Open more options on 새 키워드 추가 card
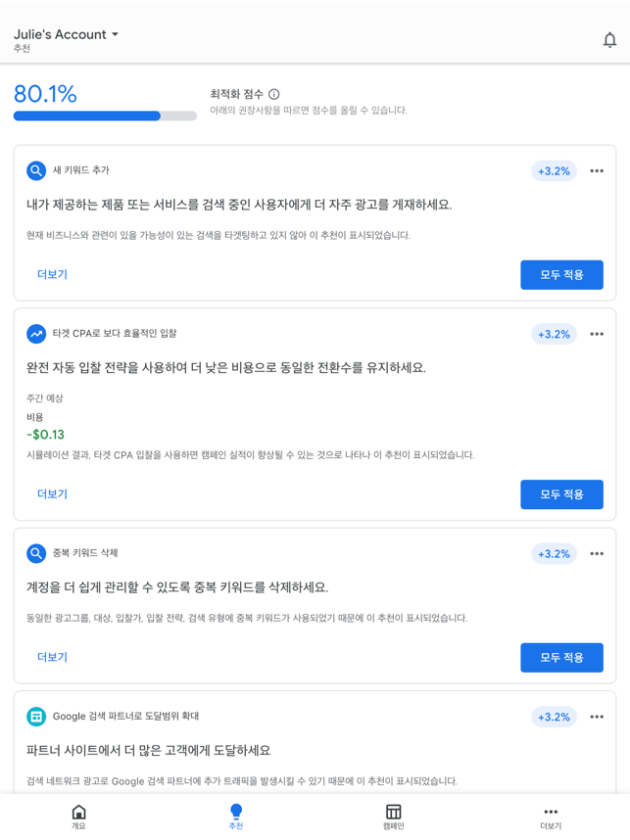630x840 pixels. tap(597, 171)
